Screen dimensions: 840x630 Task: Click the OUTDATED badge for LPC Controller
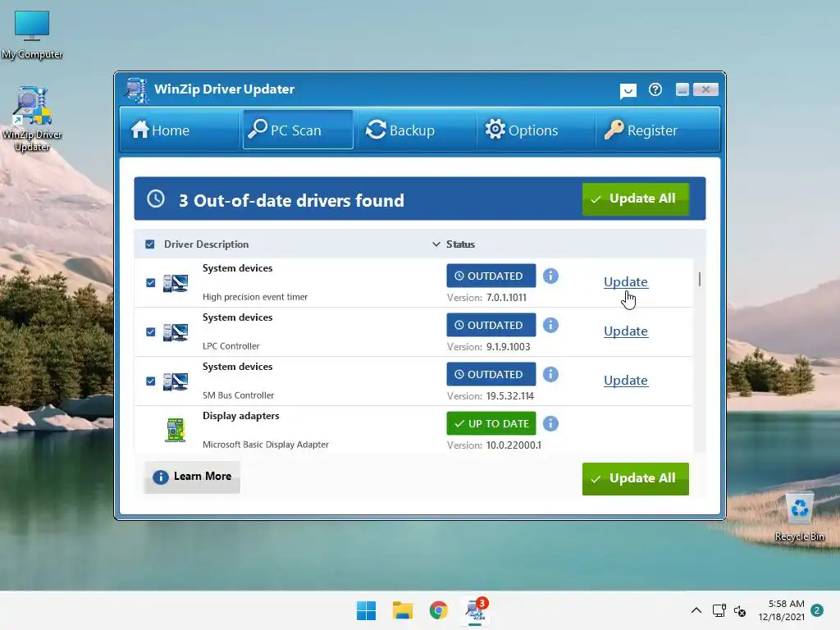(491, 325)
